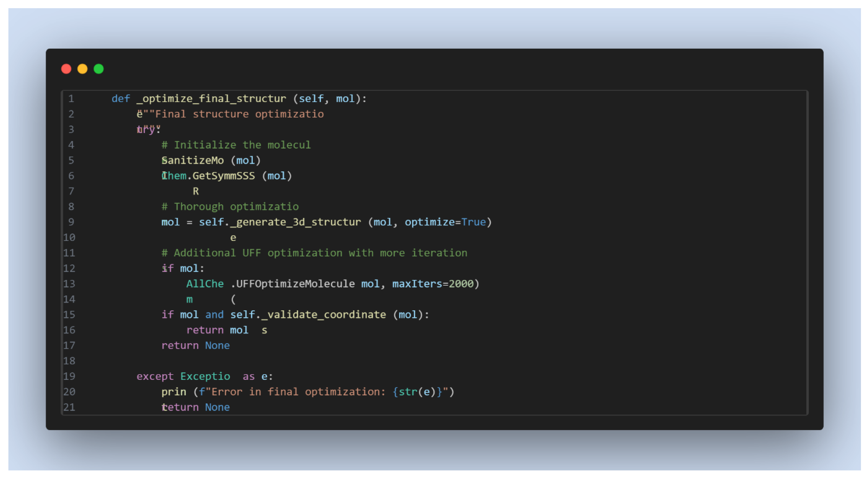
Task: Click Chem.GetSymmSSS text on line 6
Action: (208, 176)
